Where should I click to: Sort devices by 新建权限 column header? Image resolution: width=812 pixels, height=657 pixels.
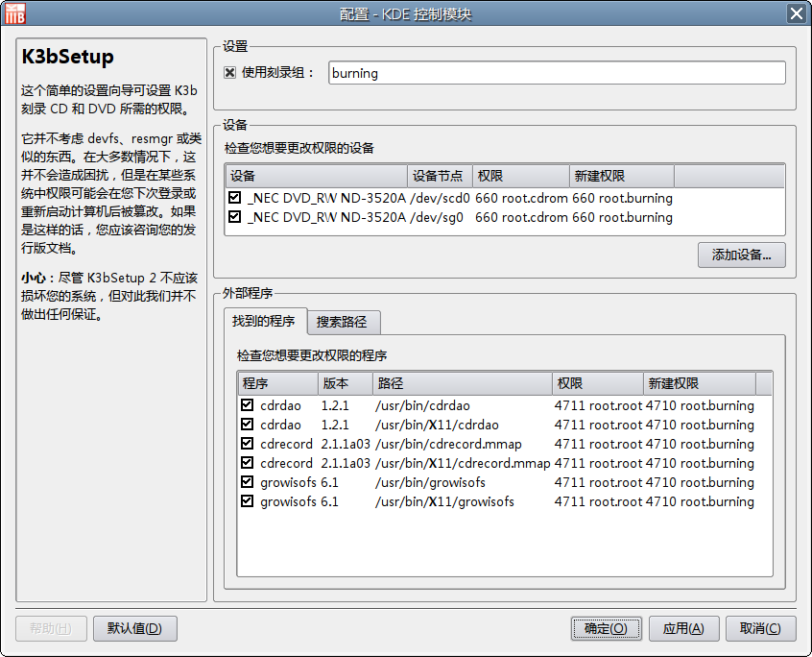click(x=621, y=176)
